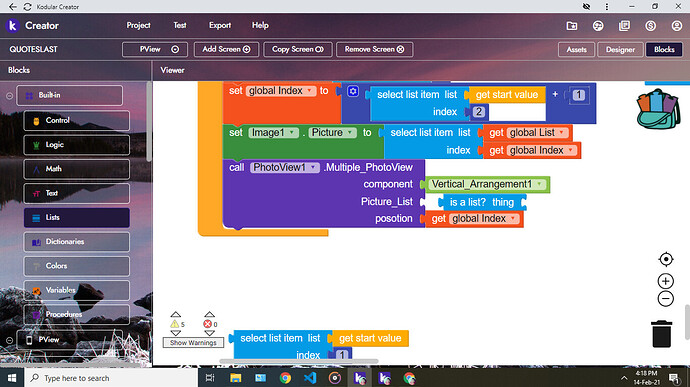Switch to the Designer view
The width and height of the screenshot is (690, 387).
620,49
